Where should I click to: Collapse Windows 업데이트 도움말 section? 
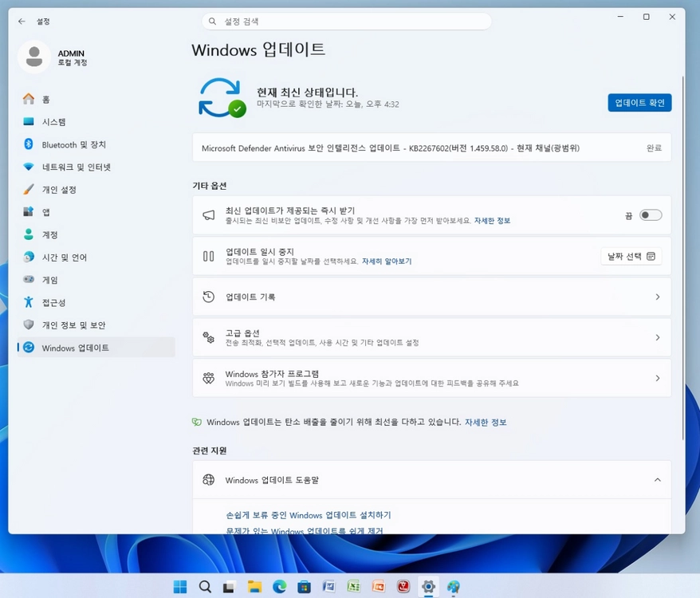[658, 480]
